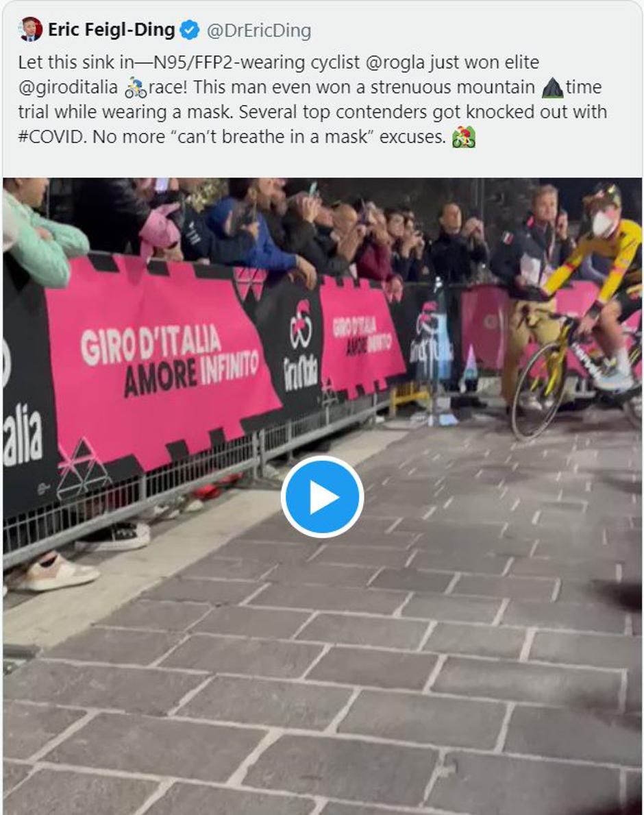This screenshot has height=815, width=644.
Task: Open the @giroditalia mention
Action: point(68,87)
